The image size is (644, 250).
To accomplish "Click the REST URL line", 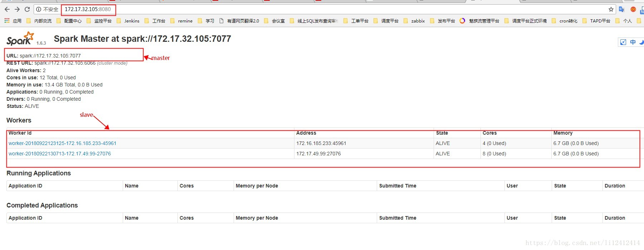I will tap(67, 63).
